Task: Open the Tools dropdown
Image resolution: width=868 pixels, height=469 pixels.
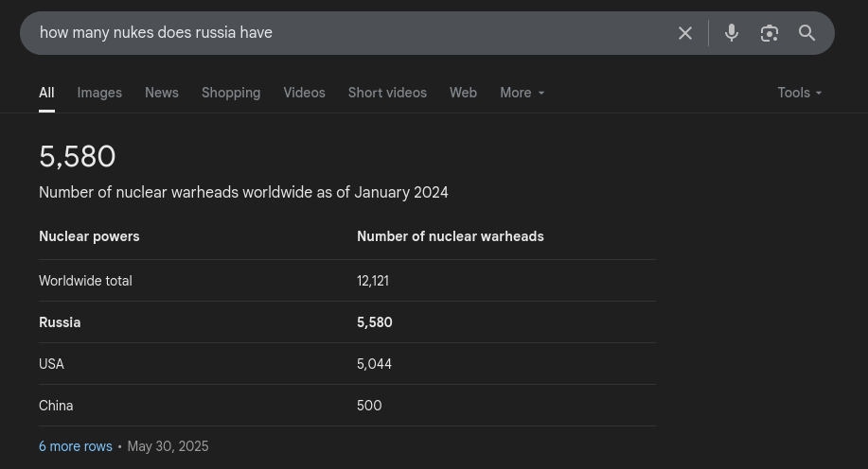Action: 799,93
